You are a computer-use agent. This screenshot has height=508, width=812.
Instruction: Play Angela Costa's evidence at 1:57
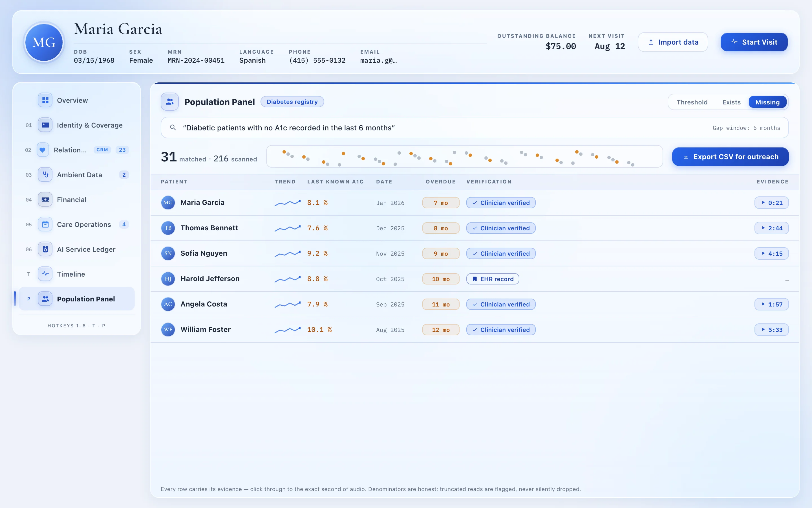[771, 305]
